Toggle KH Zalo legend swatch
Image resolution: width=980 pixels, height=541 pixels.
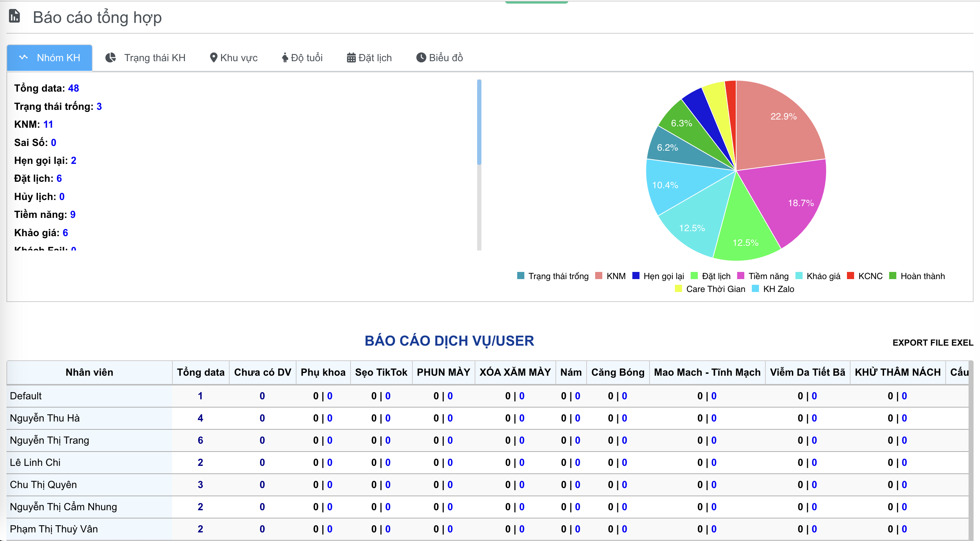(x=755, y=288)
